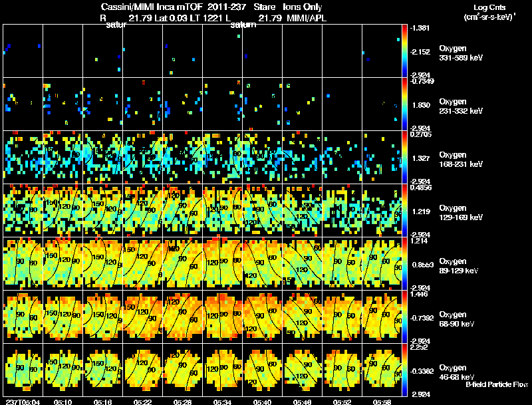Click the Oxygen 68-90 keV row label
Image resolution: width=532 pixels, height=405 pixels.
[457, 319]
